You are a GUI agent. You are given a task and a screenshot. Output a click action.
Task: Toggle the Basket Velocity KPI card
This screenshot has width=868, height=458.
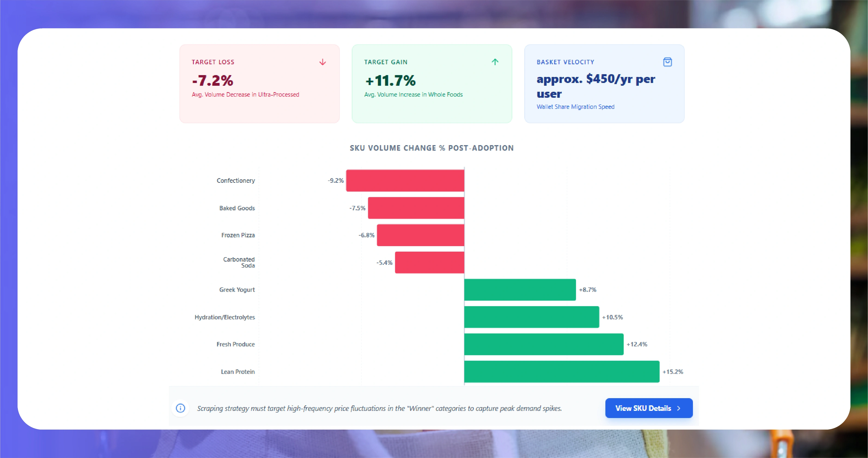604,84
